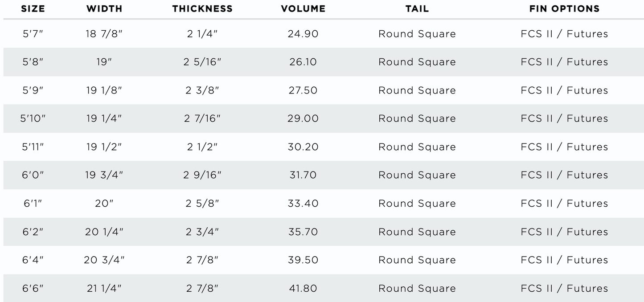Select the 6'2" size cell
The width and height of the screenshot is (644, 302).
pyautogui.click(x=33, y=232)
